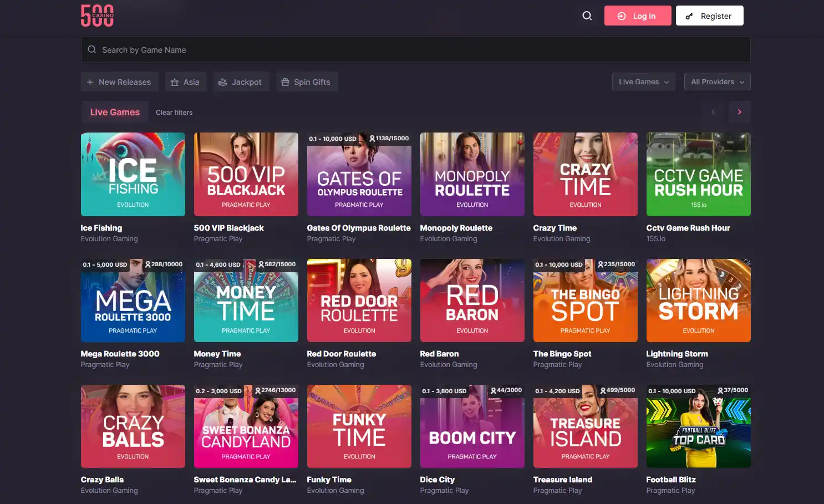This screenshot has width=824, height=504.
Task: Open Sweet Bonanza Candyland thumbnail
Action: [x=246, y=426]
